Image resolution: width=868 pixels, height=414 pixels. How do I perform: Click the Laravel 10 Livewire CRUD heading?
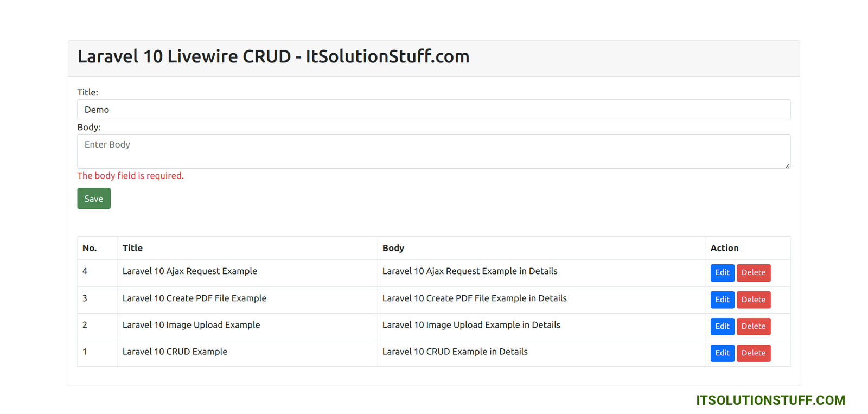273,56
